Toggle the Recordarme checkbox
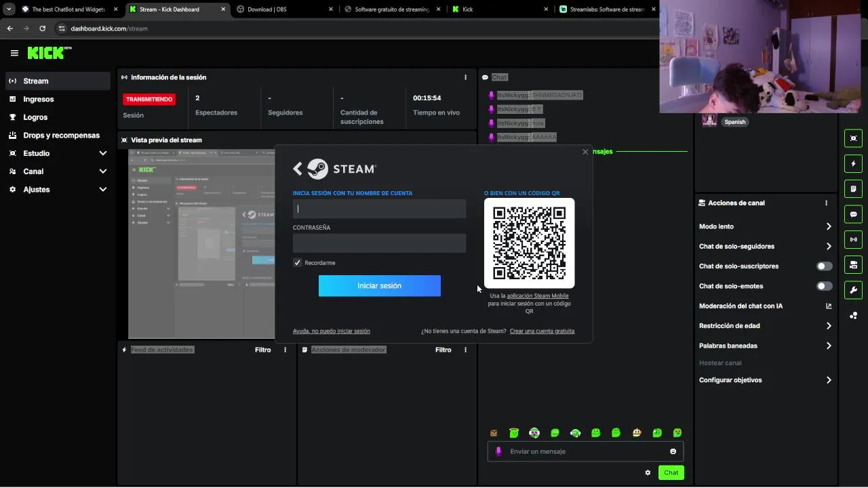The height and width of the screenshot is (488, 868). tap(297, 262)
